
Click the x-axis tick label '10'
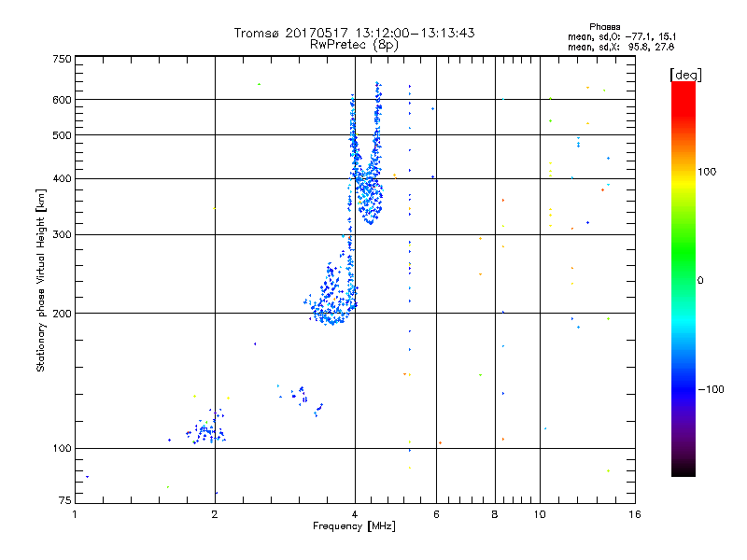(540, 514)
